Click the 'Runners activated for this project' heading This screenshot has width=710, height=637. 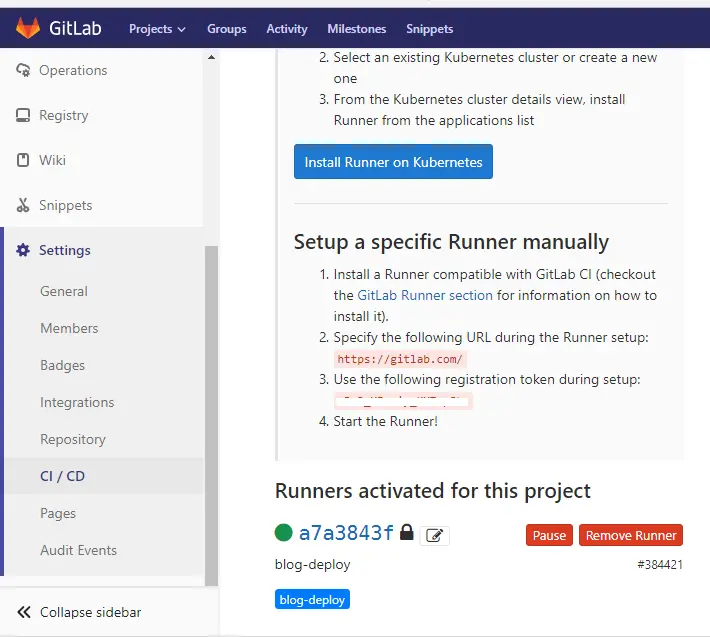(432, 491)
